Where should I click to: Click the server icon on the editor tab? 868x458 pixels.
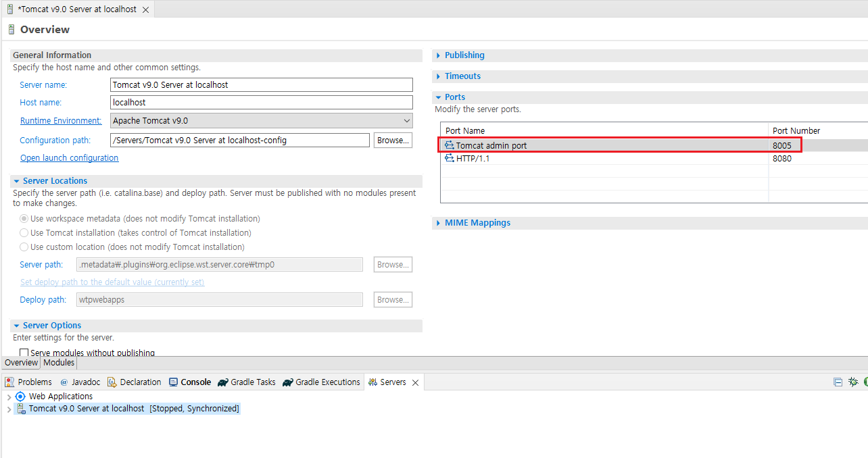coord(9,9)
